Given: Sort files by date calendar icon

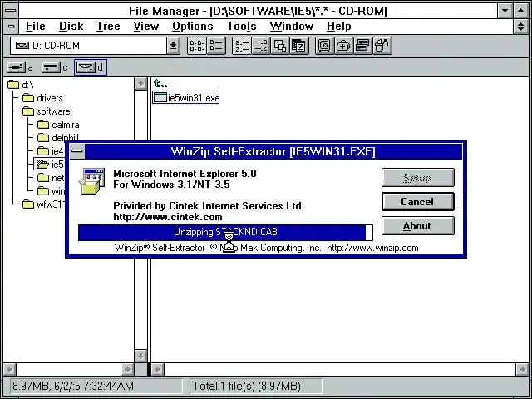Looking at the screenshot, I should click(299, 46).
